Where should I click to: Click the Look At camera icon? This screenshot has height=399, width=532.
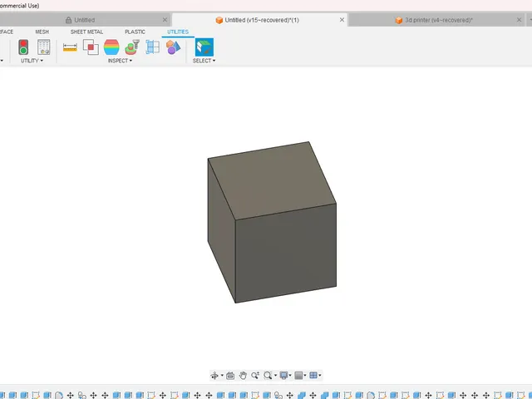[230, 375]
